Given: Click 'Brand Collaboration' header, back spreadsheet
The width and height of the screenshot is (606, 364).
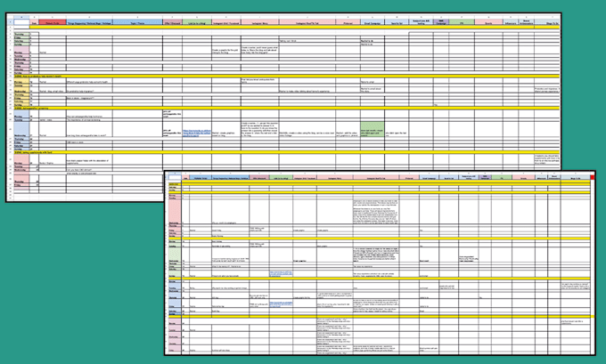Looking at the screenshot, I should click(x=526, y=22).
